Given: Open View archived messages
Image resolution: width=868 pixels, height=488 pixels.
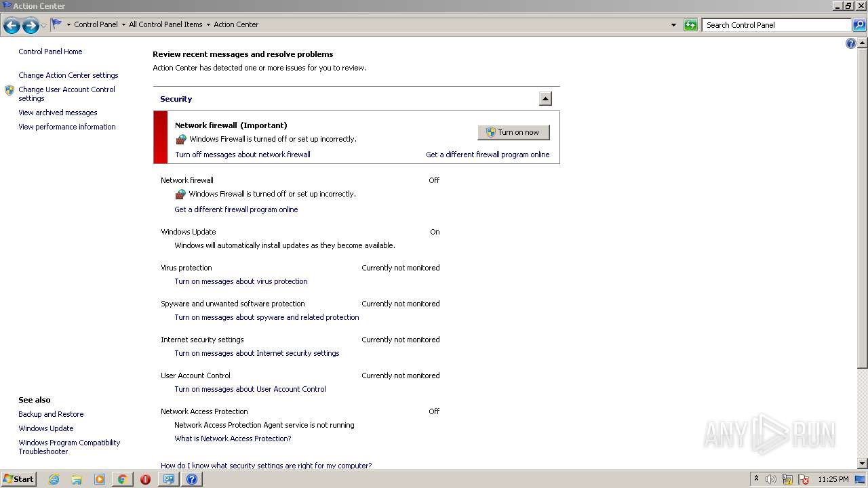Looking at the screenshot, I should click(58, 113).
